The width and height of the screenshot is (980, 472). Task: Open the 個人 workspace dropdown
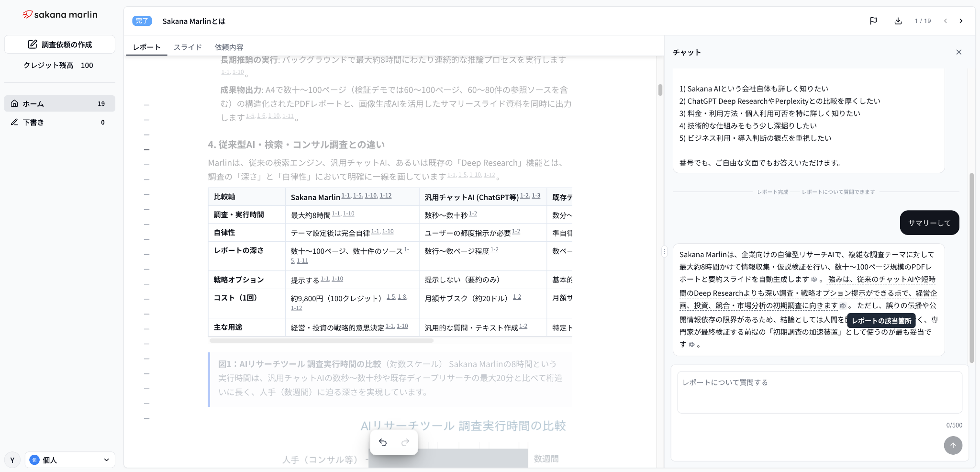70,460
